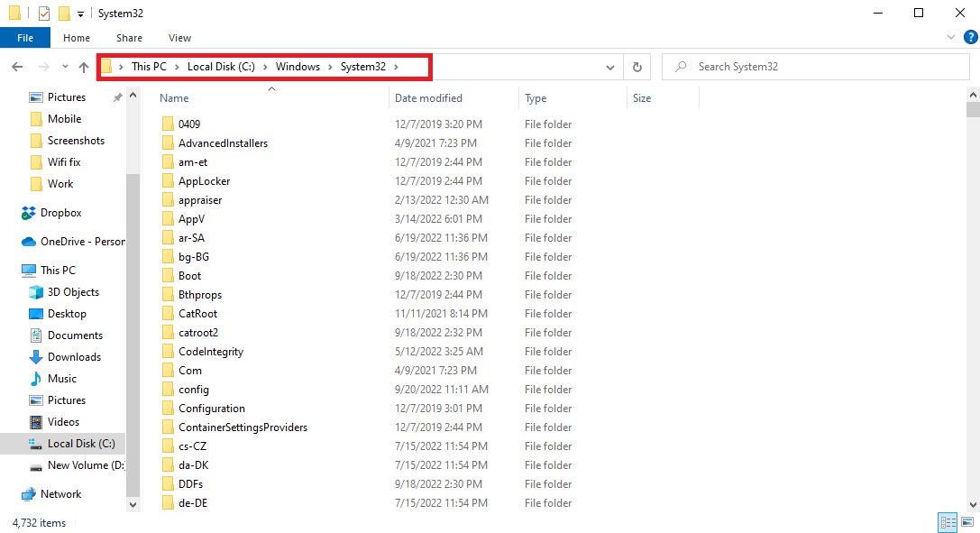Click the file list scroll down arrow
Image resolution: width=980 pixels, height=533 pixels.
[973, 505]
